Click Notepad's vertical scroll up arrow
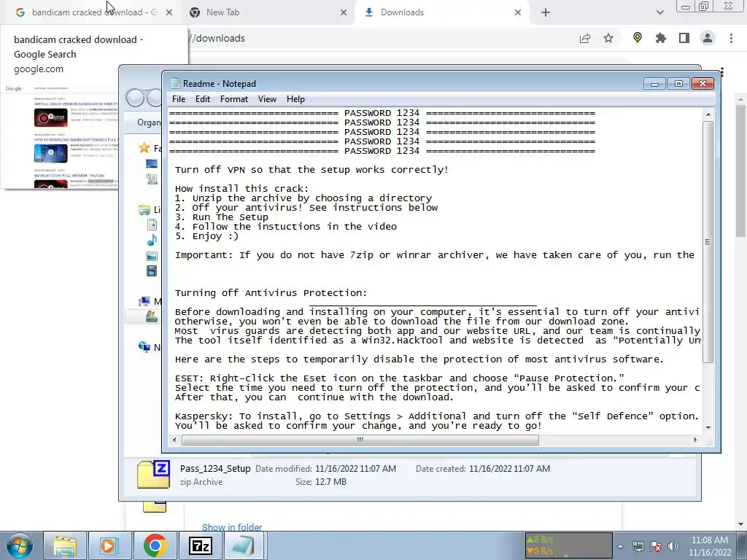 coord(708,114)
